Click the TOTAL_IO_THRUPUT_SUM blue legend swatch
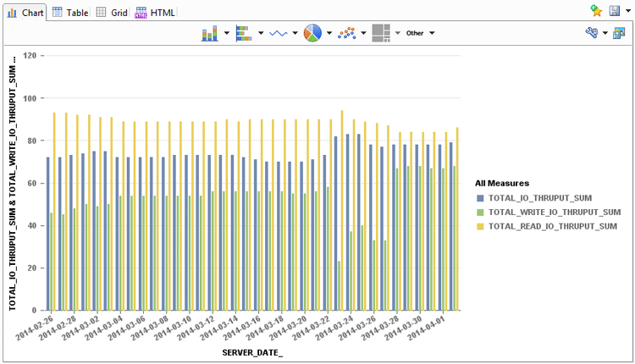 [x=480, y=197]
